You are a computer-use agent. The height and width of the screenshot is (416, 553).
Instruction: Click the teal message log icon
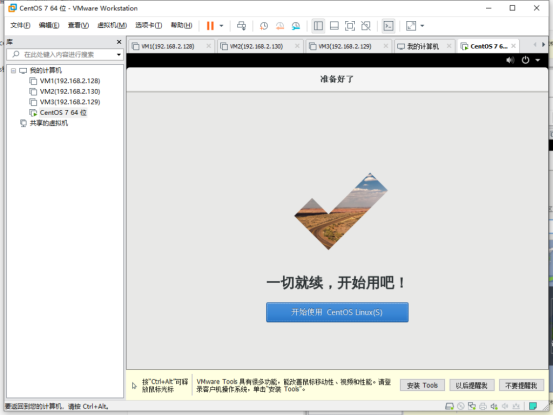pos(533,406)
